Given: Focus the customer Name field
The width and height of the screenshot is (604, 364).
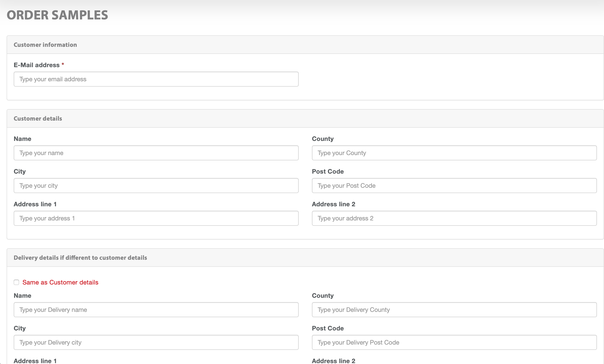Looking at the screenshot, I should point(156,153).
